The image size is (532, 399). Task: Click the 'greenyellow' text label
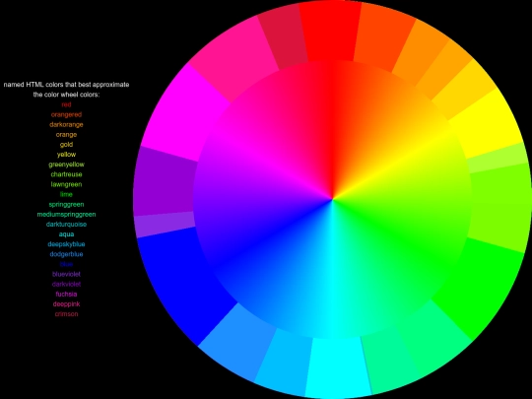(x=67, y=165)
